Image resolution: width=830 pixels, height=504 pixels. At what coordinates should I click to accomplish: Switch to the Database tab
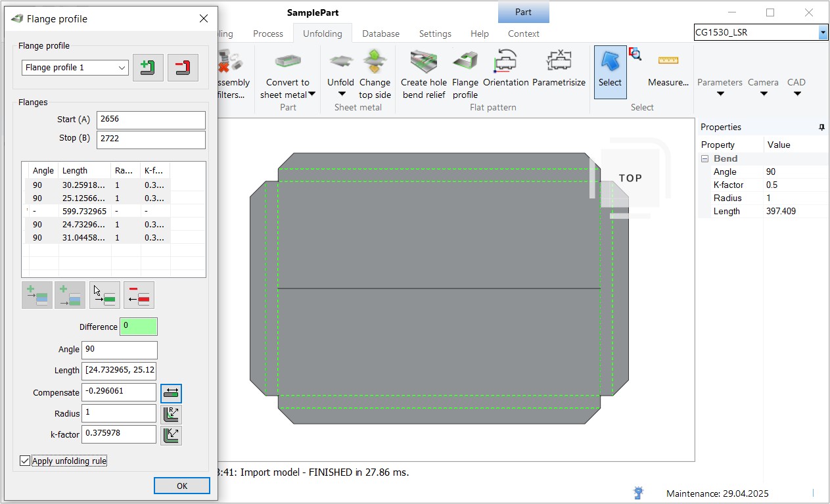pyautogui.click(x=380, y=34)
